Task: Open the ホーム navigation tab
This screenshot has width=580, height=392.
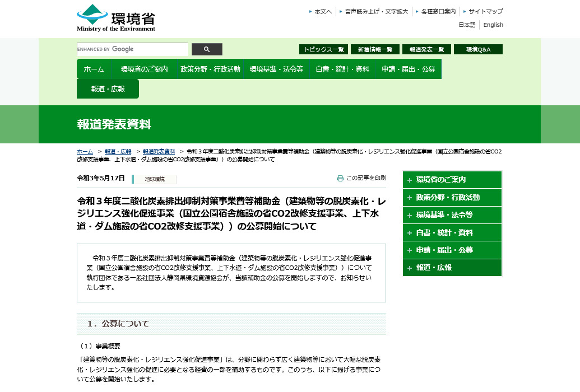Action: 94,69
